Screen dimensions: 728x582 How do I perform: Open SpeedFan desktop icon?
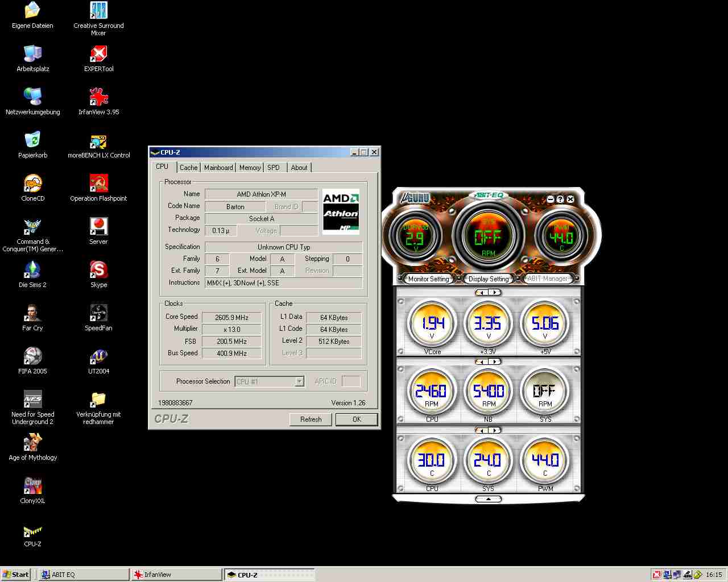(98, 318)
